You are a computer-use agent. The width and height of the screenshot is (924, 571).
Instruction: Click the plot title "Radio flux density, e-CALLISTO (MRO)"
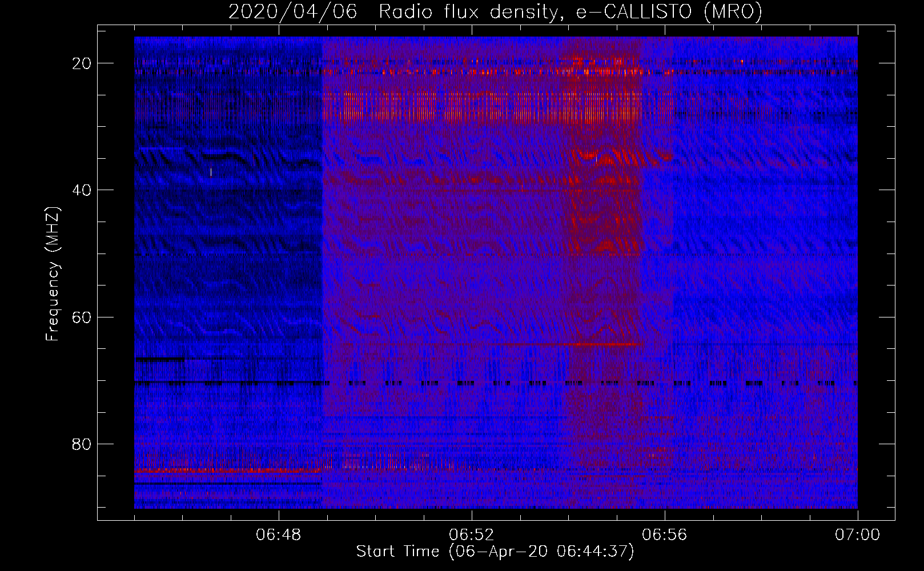pos(571,11)
